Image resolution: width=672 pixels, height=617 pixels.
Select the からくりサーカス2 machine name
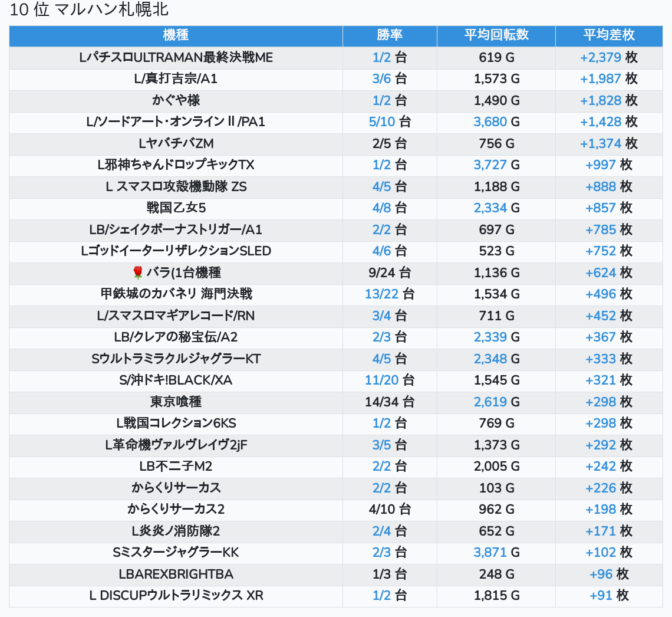click(176, 510)
